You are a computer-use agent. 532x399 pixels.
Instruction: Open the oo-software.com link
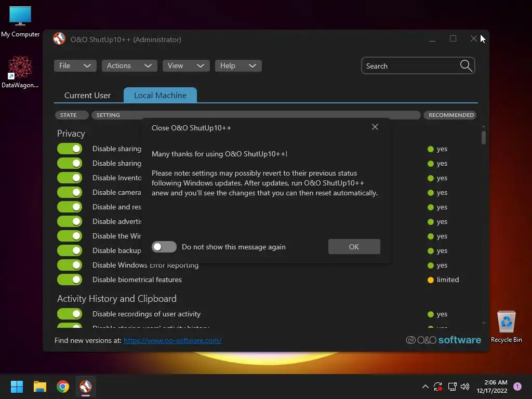tap(172, 340)
